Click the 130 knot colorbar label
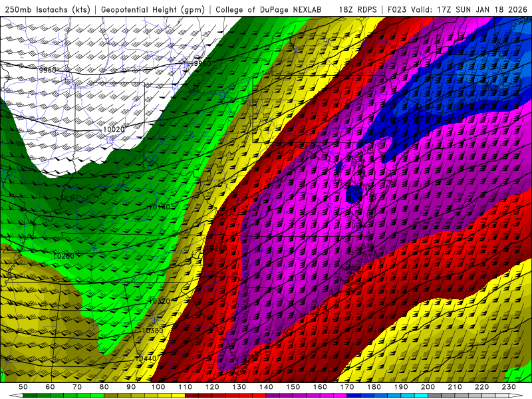532x399 pixels. (x=239, y=387)
